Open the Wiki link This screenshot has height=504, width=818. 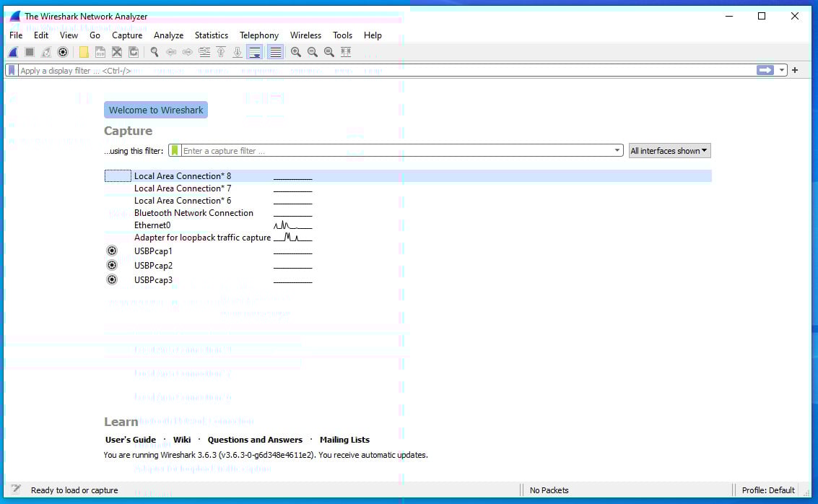(182, 440)
